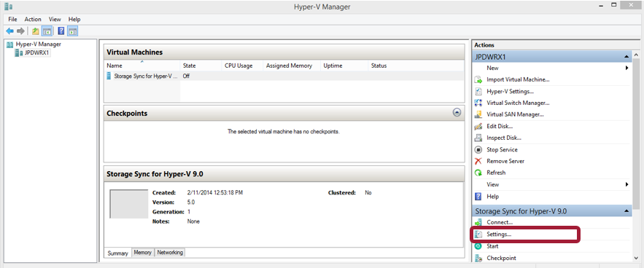The width and height of the screenshot is (644, 268).
Task: Open Virtual Switch Manager... action
Action: [518, 103]
